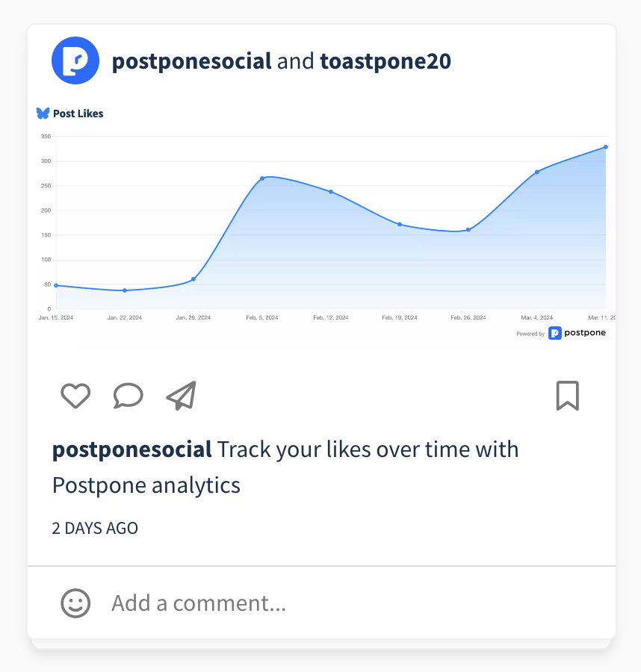This screenshot has width=641, height=672.
Task: Click the Postpone logo in Powered by badge
Action: point(555,333)
